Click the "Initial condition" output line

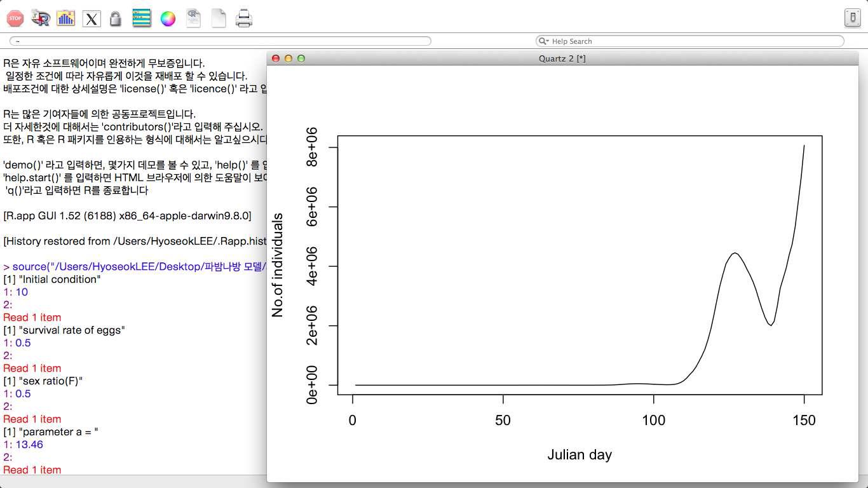(x=52, y=280)
